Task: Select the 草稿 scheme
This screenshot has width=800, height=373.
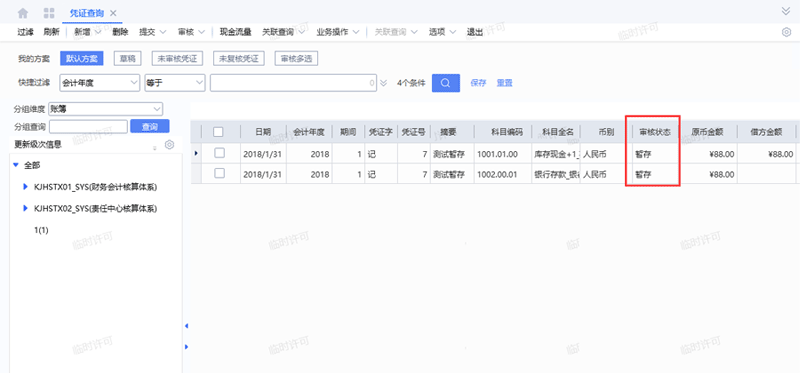Action: (128, 58)
